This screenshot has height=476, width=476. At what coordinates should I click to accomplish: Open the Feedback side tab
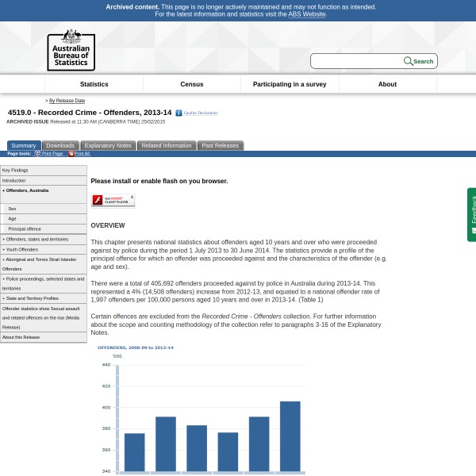pyautogui.click(x=471, y=214)
